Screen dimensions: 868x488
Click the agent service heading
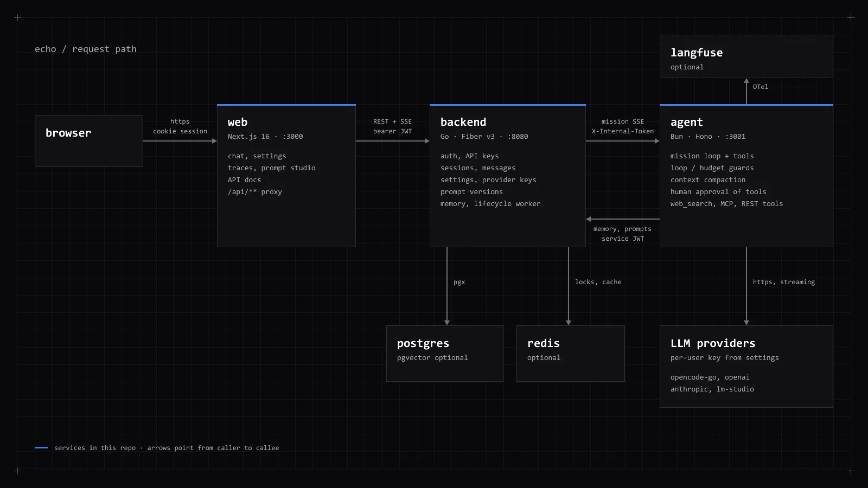tap(686, 123)
